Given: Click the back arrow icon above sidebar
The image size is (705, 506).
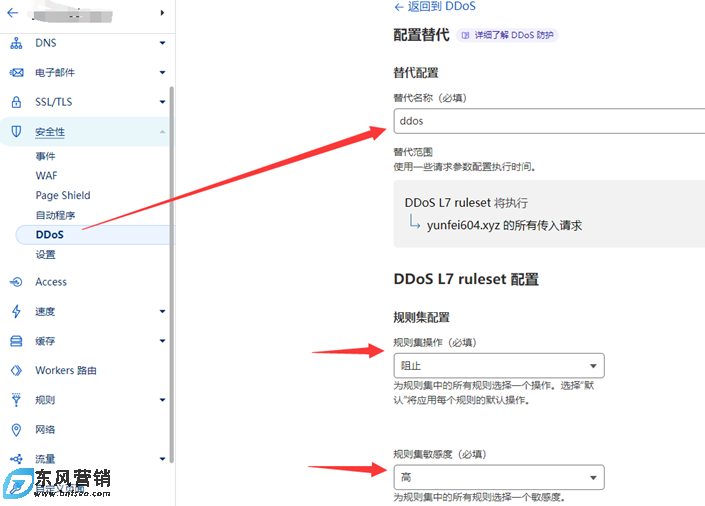Looking at the screenshot, I should (13, 13).
